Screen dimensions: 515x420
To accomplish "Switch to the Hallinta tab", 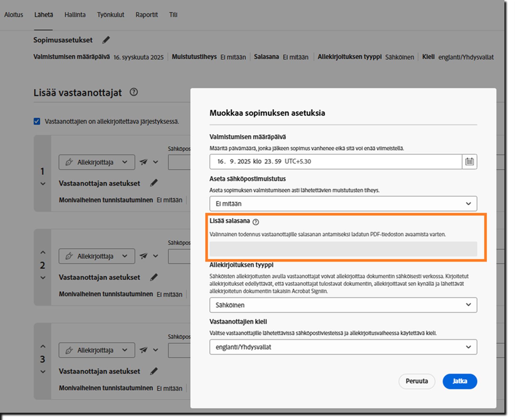I will [75, 15].
